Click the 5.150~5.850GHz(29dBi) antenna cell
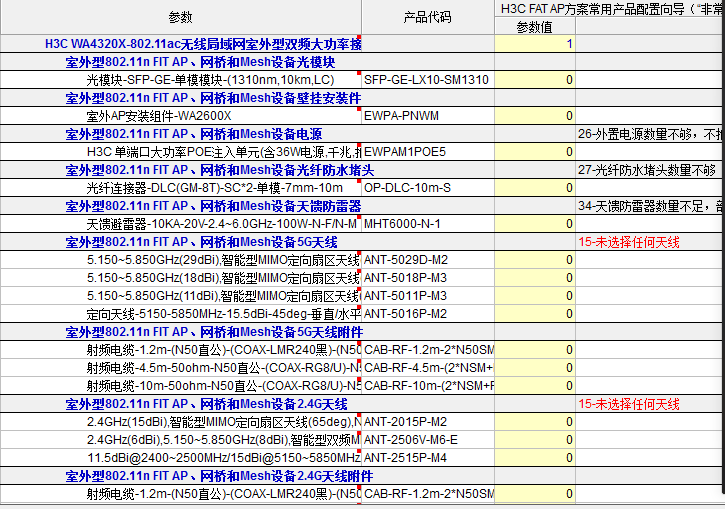This screenshot has width=725, height=509. coord(223,260)
